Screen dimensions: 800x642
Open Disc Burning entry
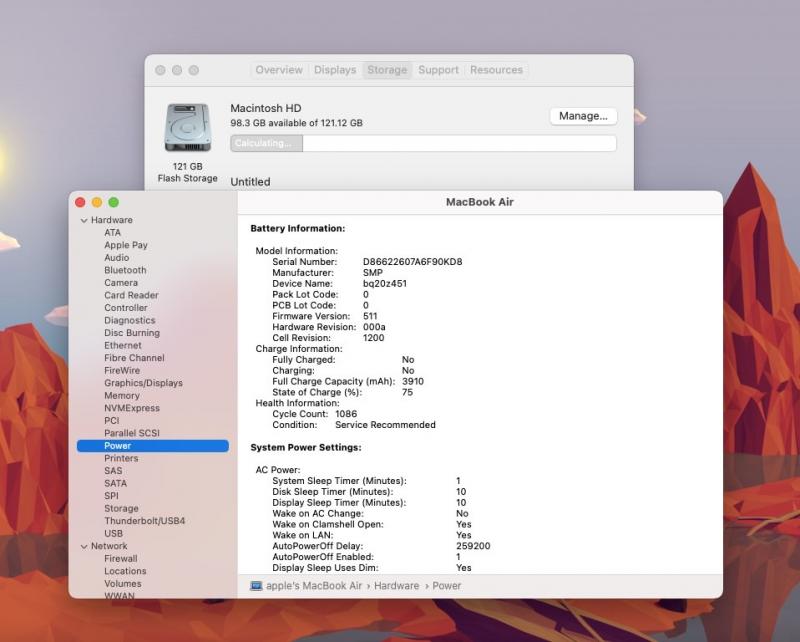tap(132, 333)
